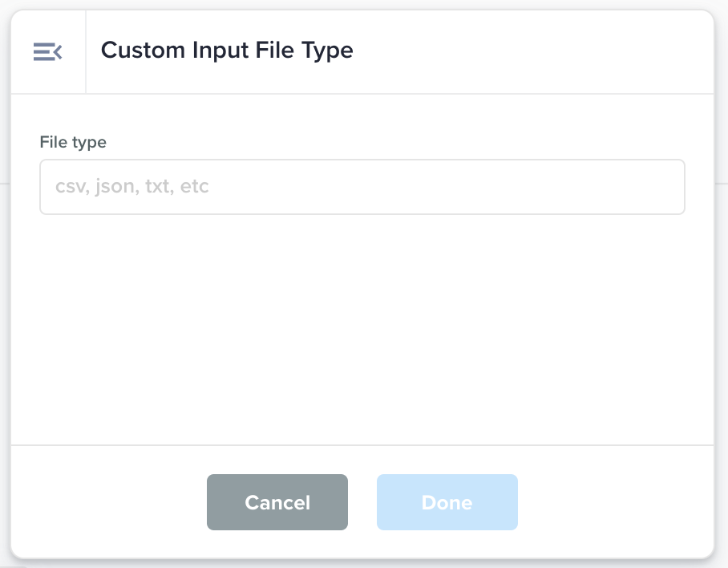The width and height of the screenshot is (728, 568).
Task: Click the Custom Input File Type title
Action: coord(227,51)
